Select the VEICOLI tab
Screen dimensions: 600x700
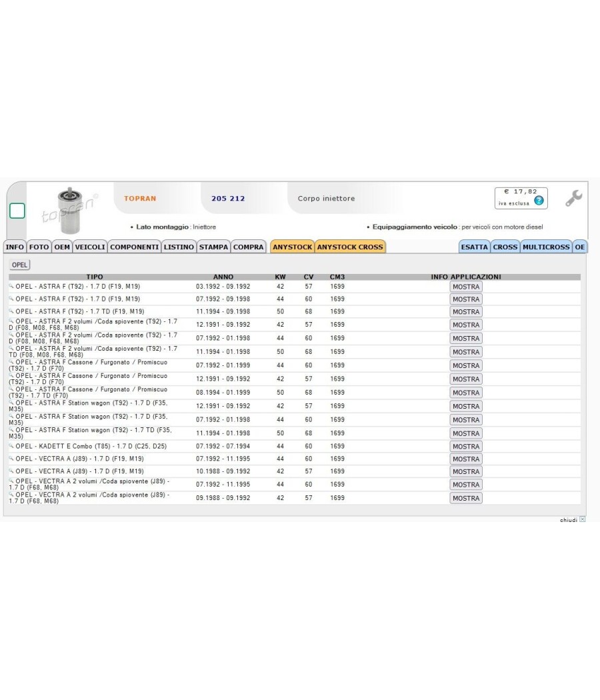pyautogui.click(x=90, y=247)
